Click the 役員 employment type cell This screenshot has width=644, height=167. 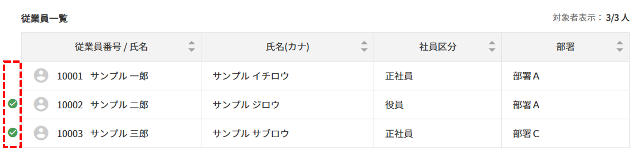point(438,105)
